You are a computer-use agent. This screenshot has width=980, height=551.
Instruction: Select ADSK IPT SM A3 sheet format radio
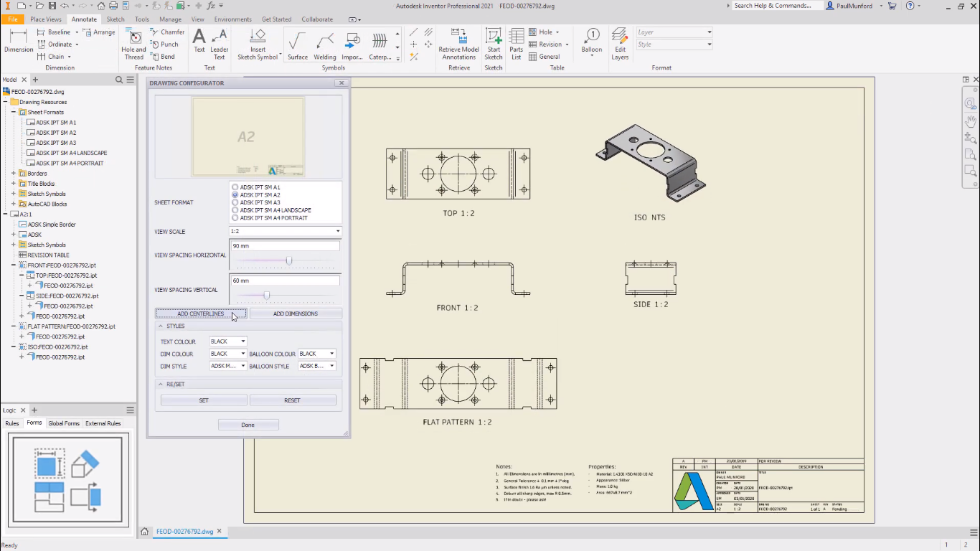[235, 202]
